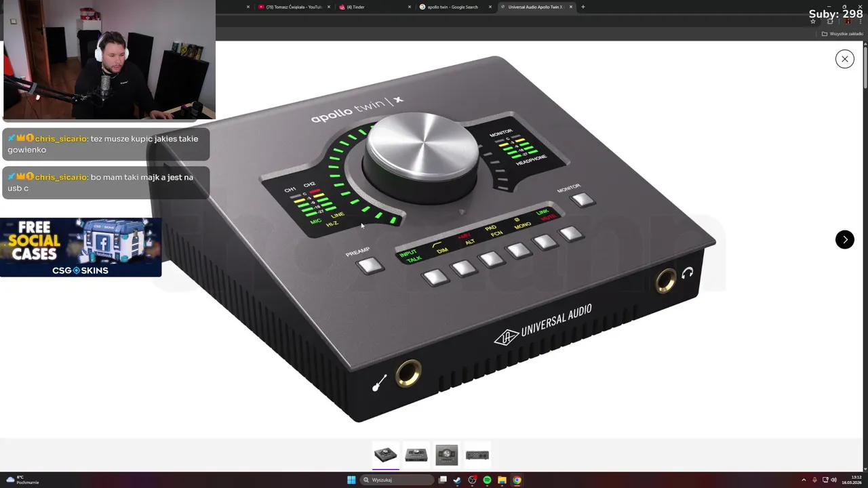The height and width of the screenshot is (488, 868).
Task: Click the microphone icon in system tray
Action: [x=814, y=480]
